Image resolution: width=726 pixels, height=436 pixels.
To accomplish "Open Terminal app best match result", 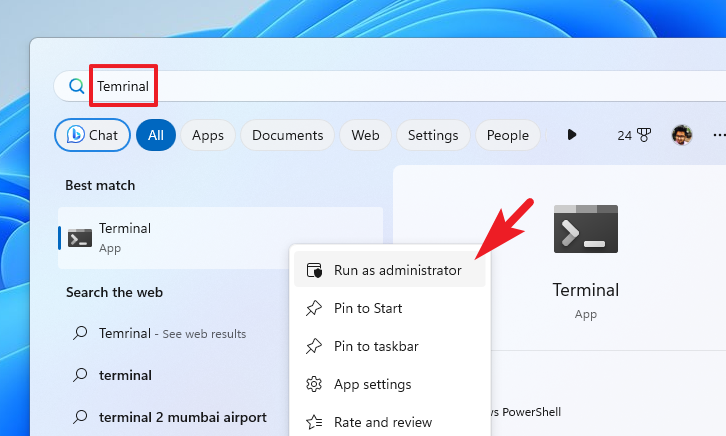I will tap(220, 238).
